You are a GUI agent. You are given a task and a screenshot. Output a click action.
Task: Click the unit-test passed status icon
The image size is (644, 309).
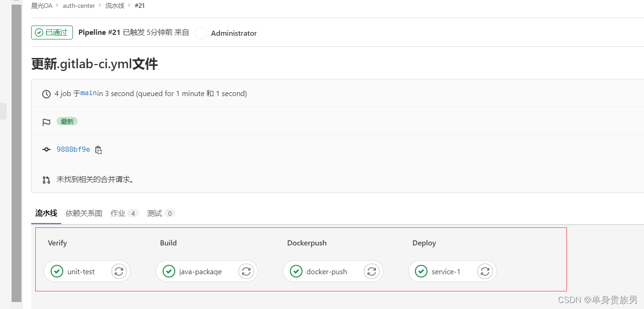click(57, 271)
